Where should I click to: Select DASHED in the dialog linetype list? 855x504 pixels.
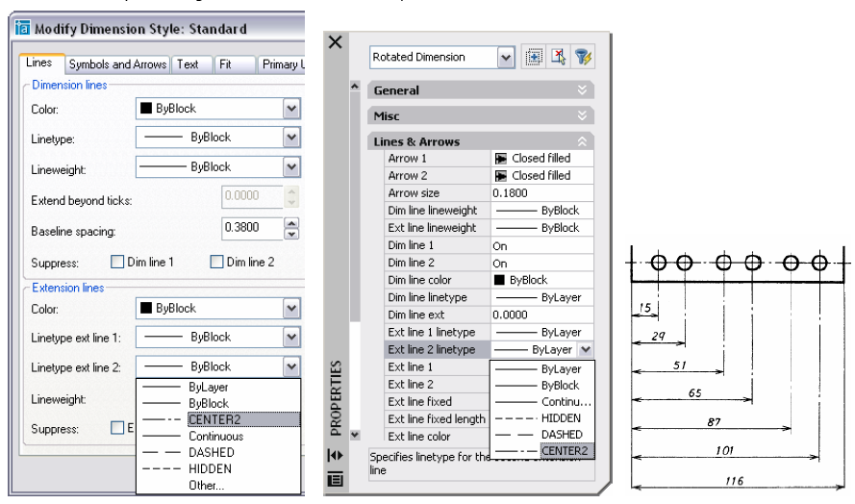[x=218, y=452]
